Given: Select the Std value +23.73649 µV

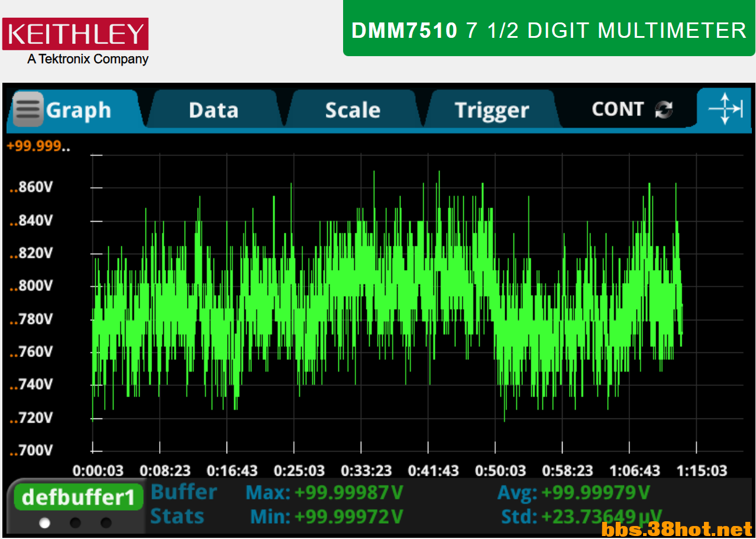Looking at the screenshot, I should point(602,517).
